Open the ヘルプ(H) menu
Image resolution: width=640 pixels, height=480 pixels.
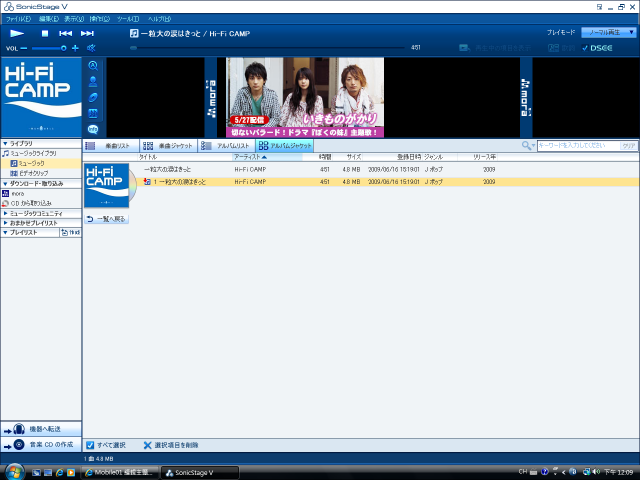(x=159, y=19)
